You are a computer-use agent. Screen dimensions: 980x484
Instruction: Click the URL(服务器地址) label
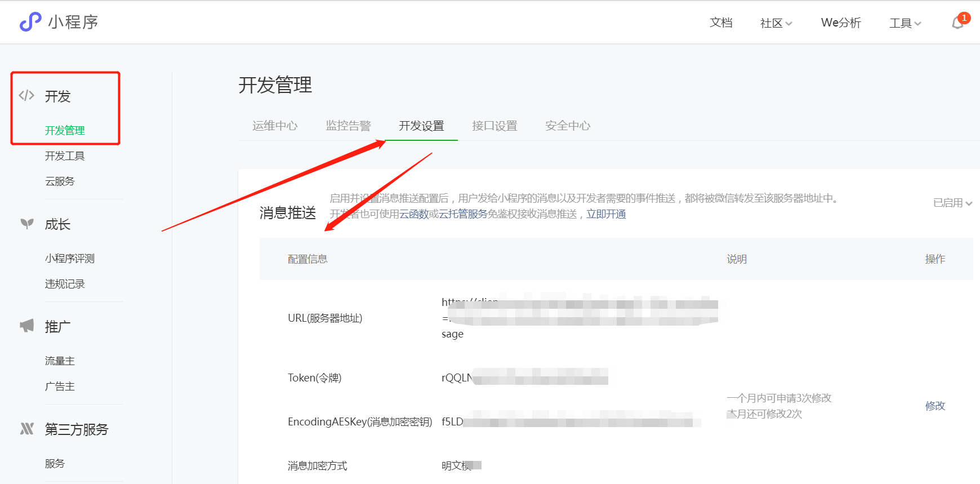[325, 318]
